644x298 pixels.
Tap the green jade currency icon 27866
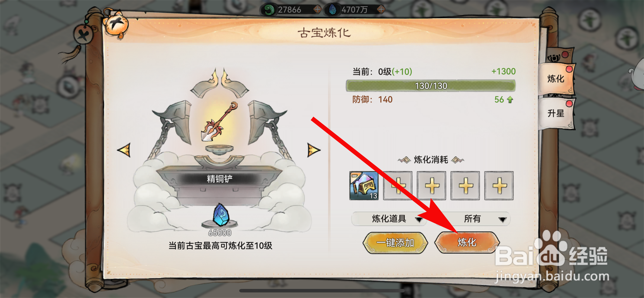point(269,10)
